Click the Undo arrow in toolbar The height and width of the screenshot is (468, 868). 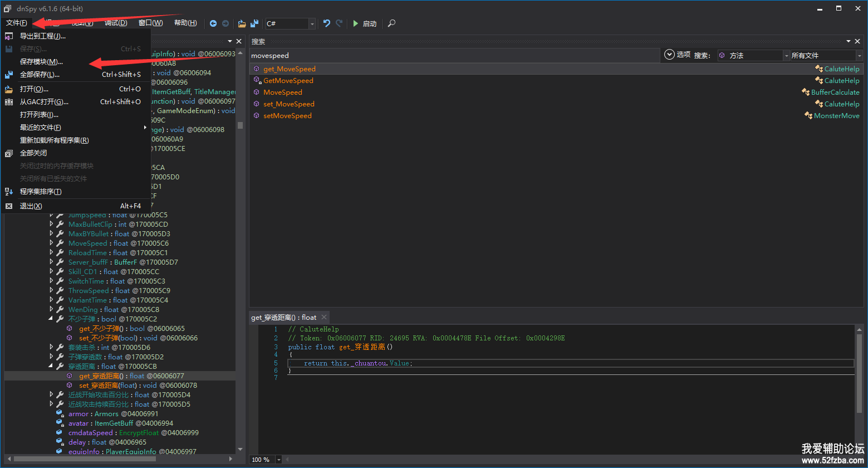pyautogui.click(x=327, y=23)
